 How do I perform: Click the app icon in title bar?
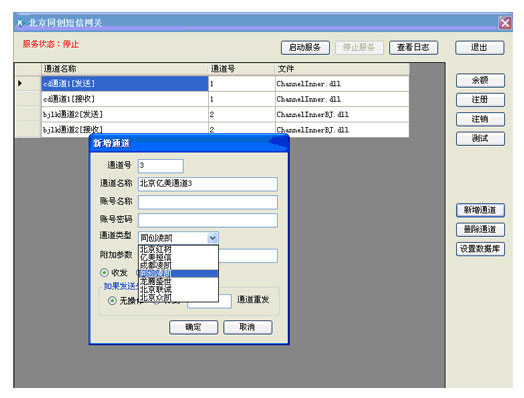click(21, 23)
